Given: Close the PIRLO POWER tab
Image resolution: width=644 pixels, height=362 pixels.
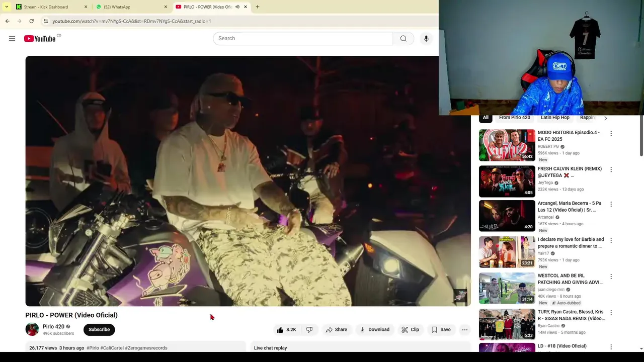Looking at the screenshot, I should click(x=246, y=7).
